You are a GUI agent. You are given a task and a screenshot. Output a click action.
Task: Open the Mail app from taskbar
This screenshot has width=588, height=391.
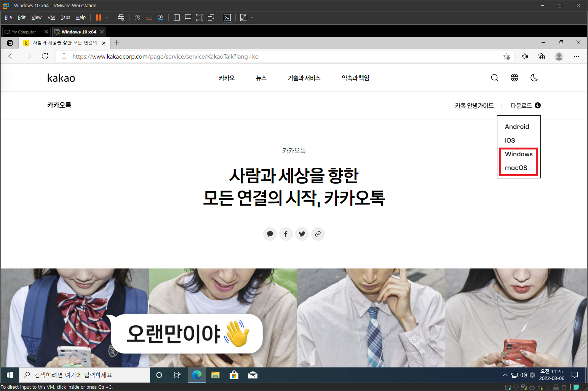(253, 375)
